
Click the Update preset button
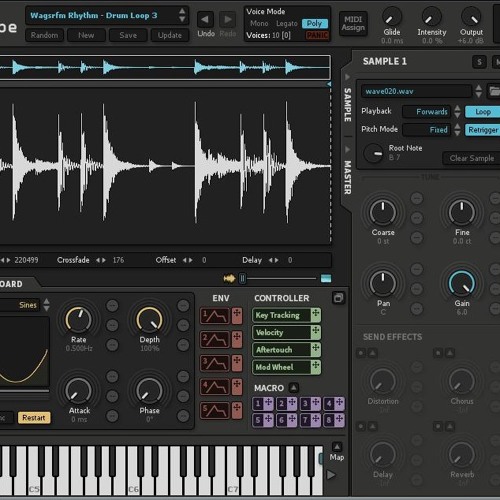tap(170, 35)
